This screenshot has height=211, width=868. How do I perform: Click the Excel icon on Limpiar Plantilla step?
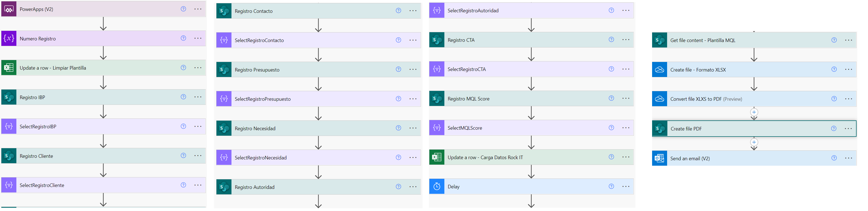9,68
